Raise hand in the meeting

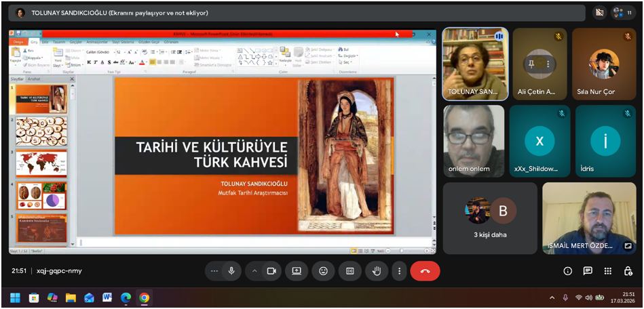(x=377, y=271)
